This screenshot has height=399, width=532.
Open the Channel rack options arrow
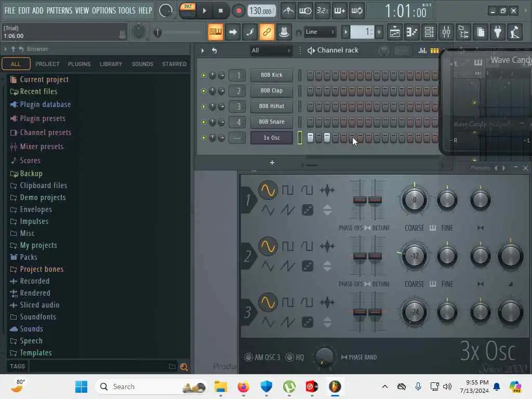[x=203, y=50]
